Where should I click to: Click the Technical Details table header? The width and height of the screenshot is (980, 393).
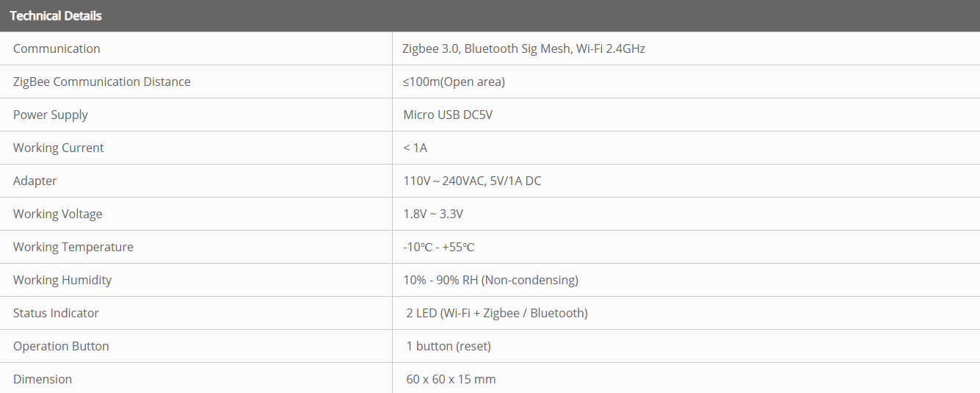56,15
